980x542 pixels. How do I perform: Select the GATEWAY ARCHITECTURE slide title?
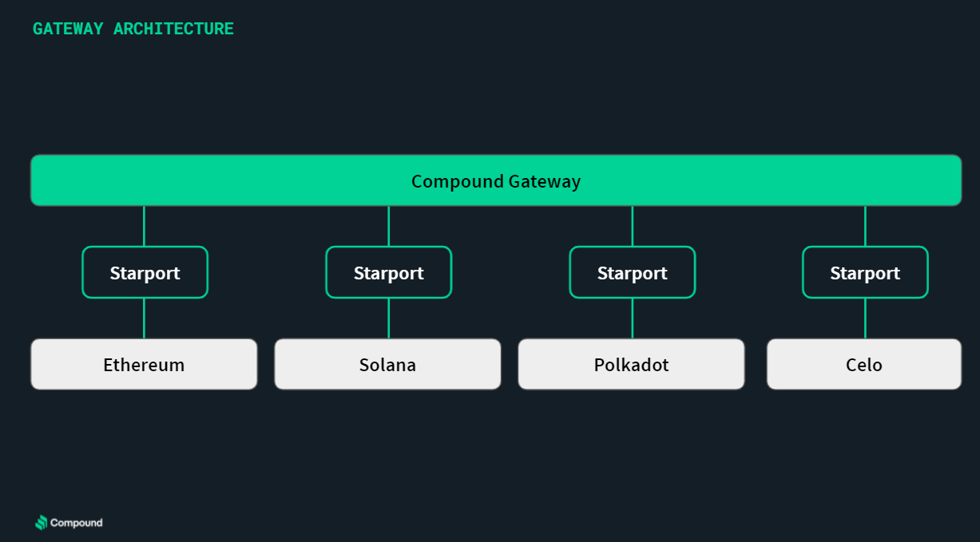[x=133, y=29]
